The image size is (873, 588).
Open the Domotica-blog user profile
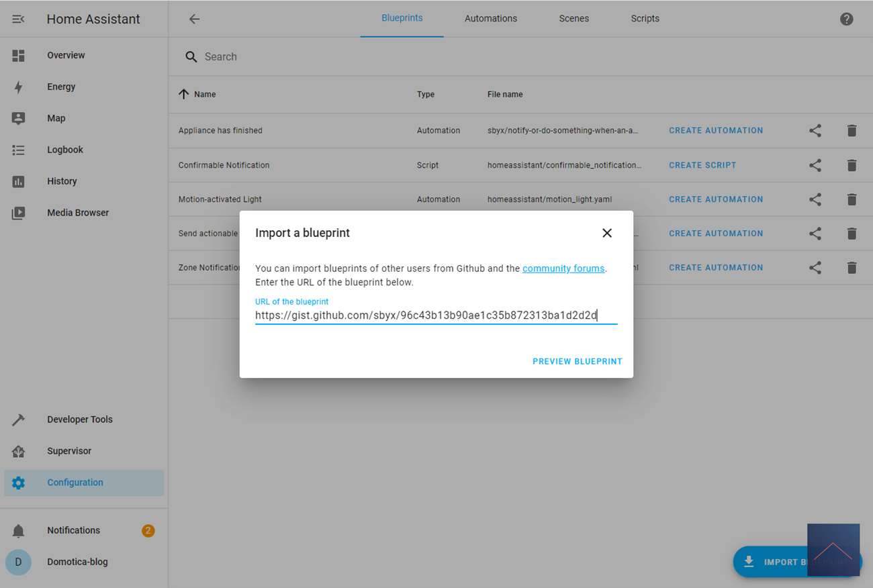(77, 562)
